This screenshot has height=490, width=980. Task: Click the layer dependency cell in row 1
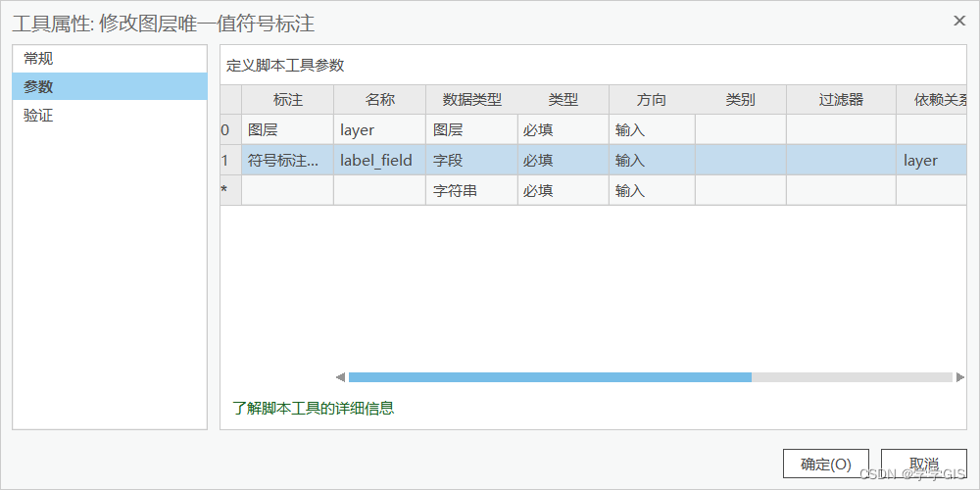(x=932, y=160)
